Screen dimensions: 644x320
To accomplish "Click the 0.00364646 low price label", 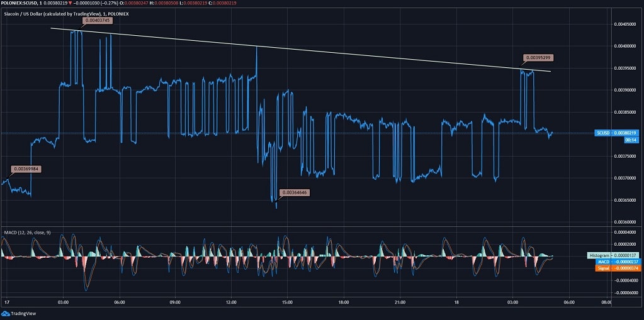I will pyautogui.click(x=295, y=192).
